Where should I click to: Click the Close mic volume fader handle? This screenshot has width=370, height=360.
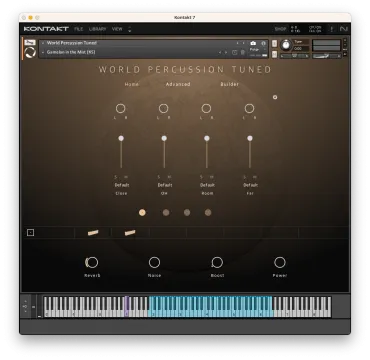[121, 138]
